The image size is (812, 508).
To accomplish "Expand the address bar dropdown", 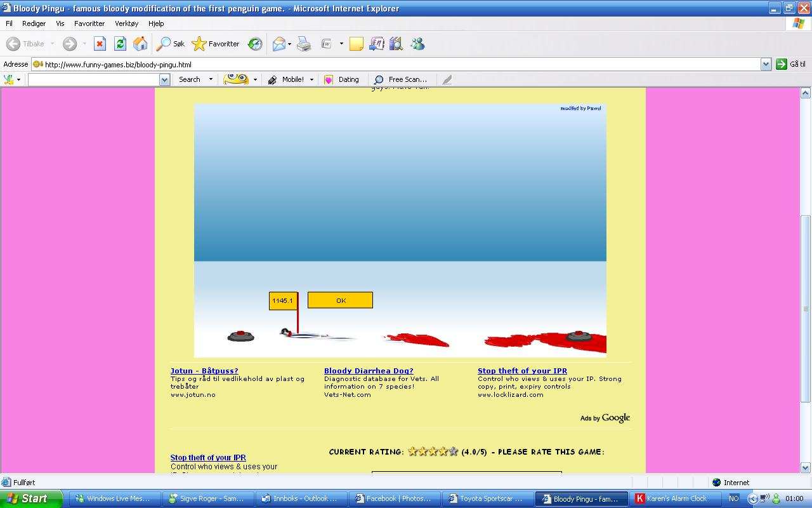I will pos(765,64).
